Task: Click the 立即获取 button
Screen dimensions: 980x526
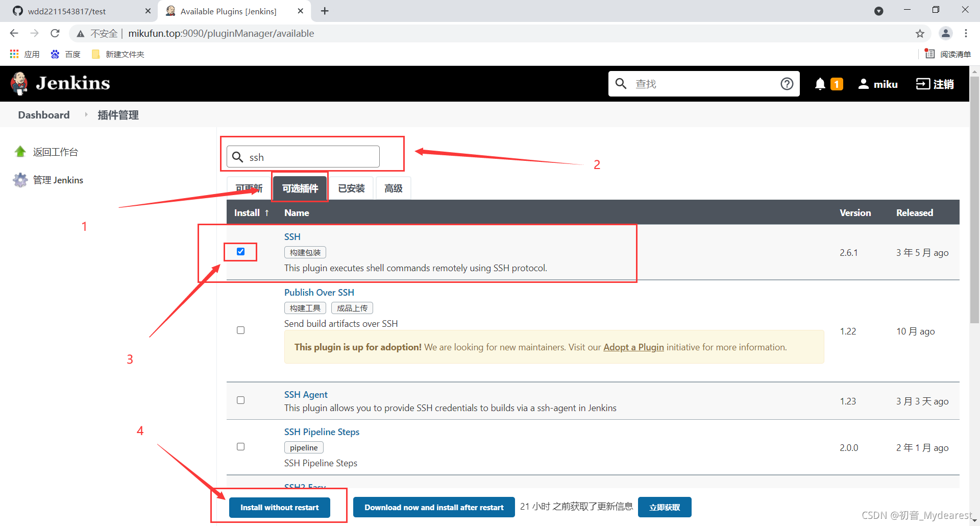Action: [665, 507]
